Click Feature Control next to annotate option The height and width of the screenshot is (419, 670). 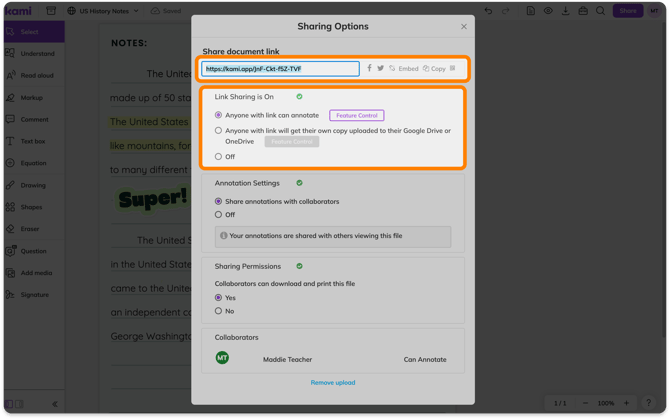(356, 115)
